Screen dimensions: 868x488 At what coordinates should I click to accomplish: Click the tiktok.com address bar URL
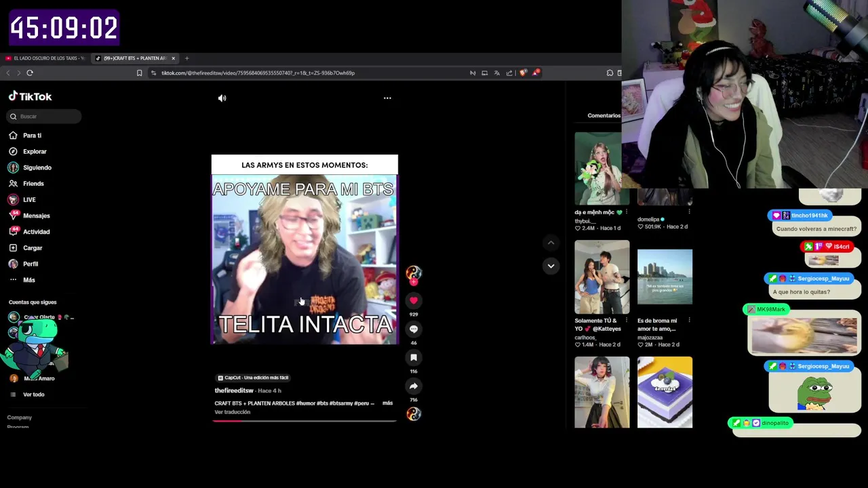[258, 73]
